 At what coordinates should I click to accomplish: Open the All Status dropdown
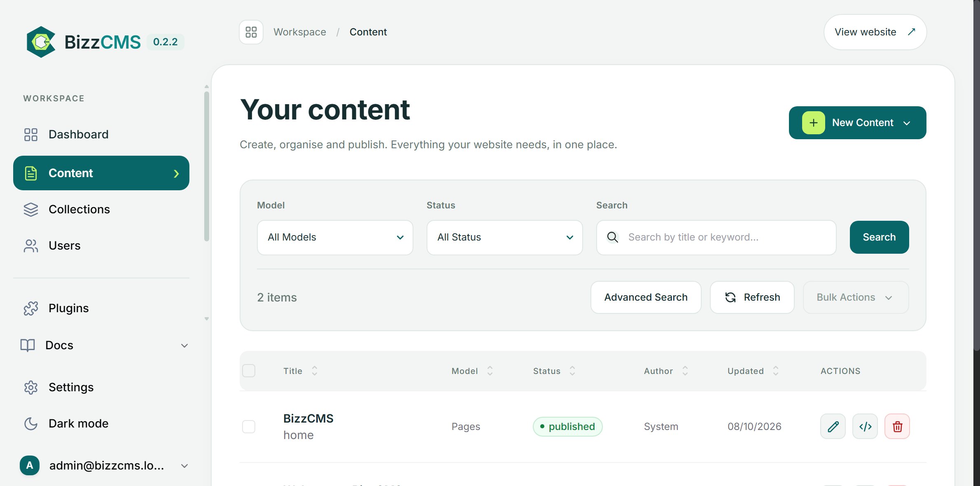[505, 237]
